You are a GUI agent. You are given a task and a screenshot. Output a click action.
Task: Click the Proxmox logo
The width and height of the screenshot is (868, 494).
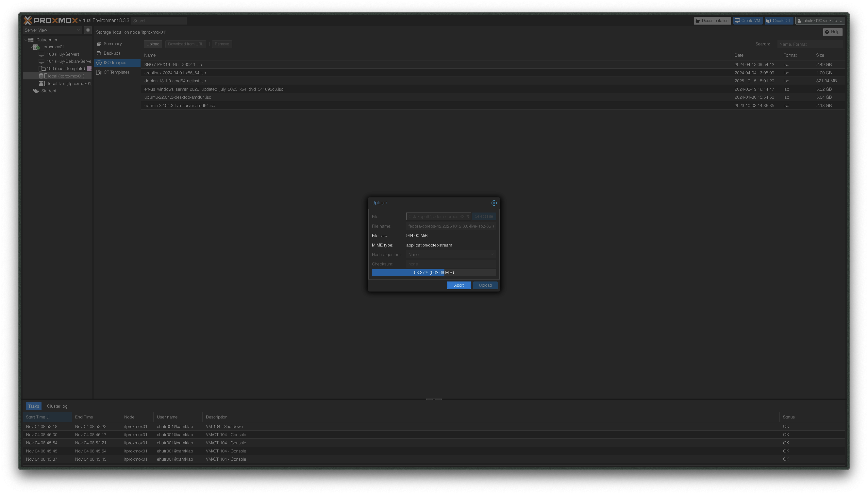click(x=50, y=20)
